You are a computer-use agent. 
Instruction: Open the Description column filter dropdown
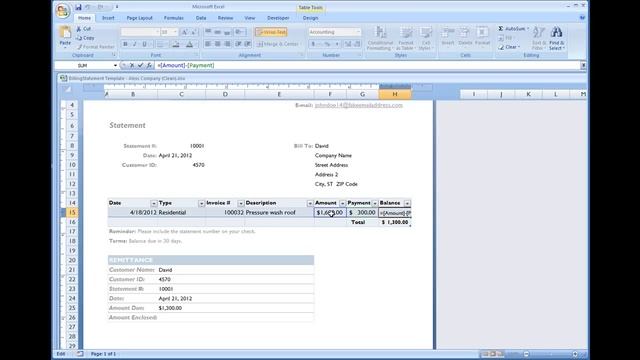tap(310, 203)
